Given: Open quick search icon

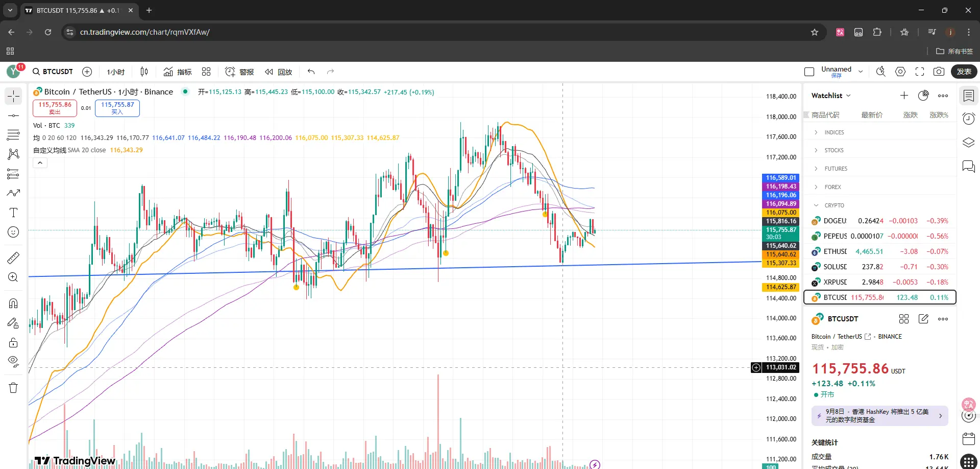Looking at the screenshot, I should pos(880,72).
